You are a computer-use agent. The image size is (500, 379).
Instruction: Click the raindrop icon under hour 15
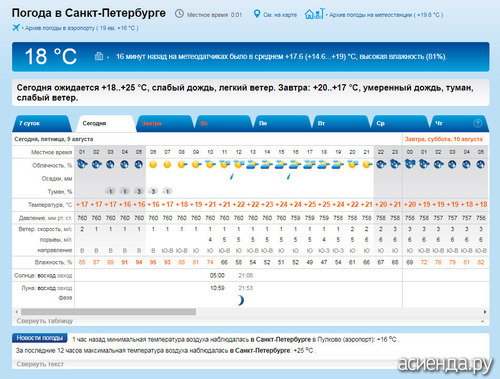[289, 176]
